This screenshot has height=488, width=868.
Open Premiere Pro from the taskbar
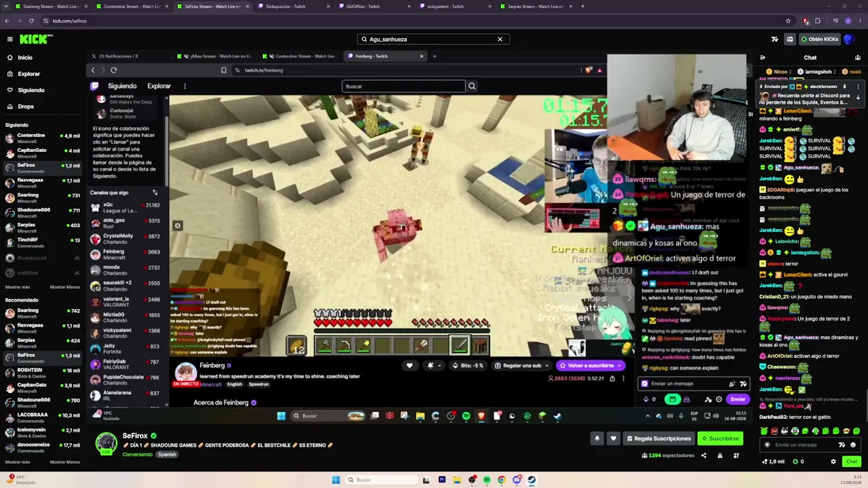tap(442, 480)
